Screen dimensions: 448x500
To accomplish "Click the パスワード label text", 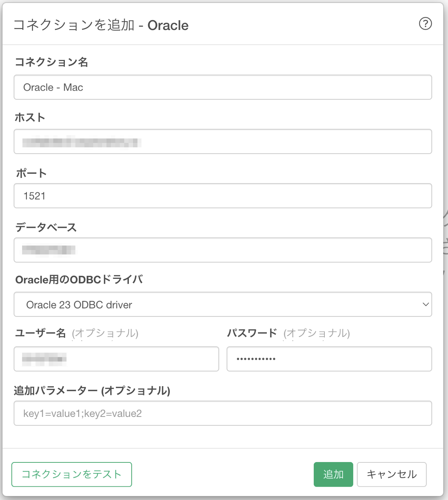I will coord(252,333).
